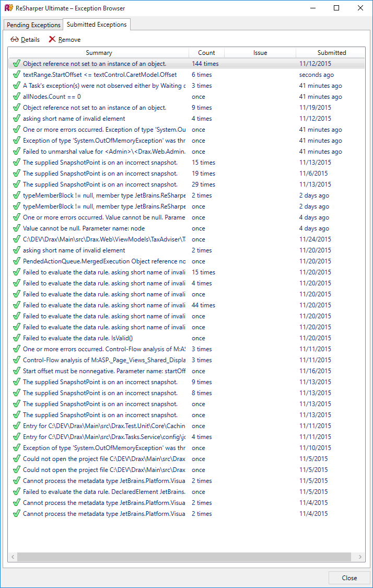Click the '11/6/2015' submitted date
The image size is (373, 588).
313,173
